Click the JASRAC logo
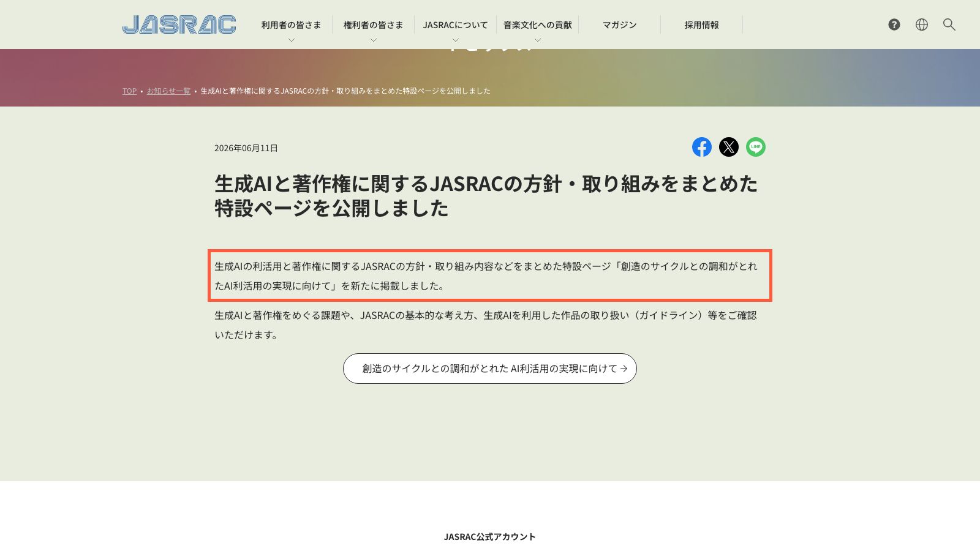 [179, 24]
